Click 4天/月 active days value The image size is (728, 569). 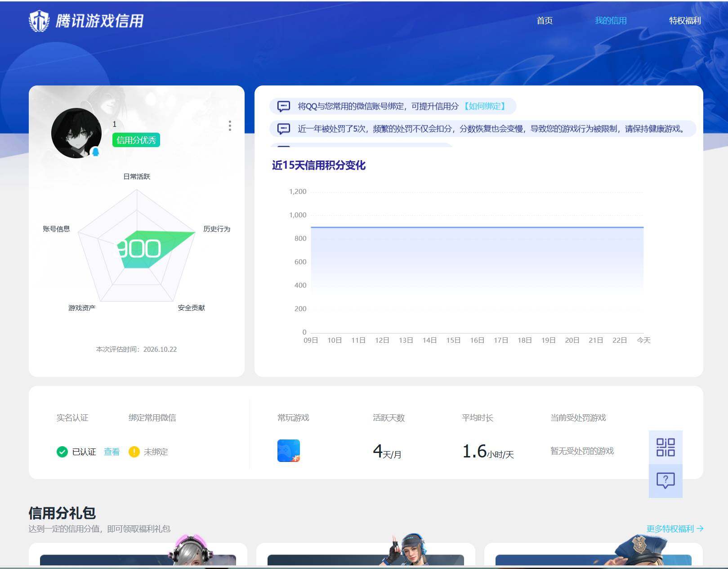pos(387,451)
